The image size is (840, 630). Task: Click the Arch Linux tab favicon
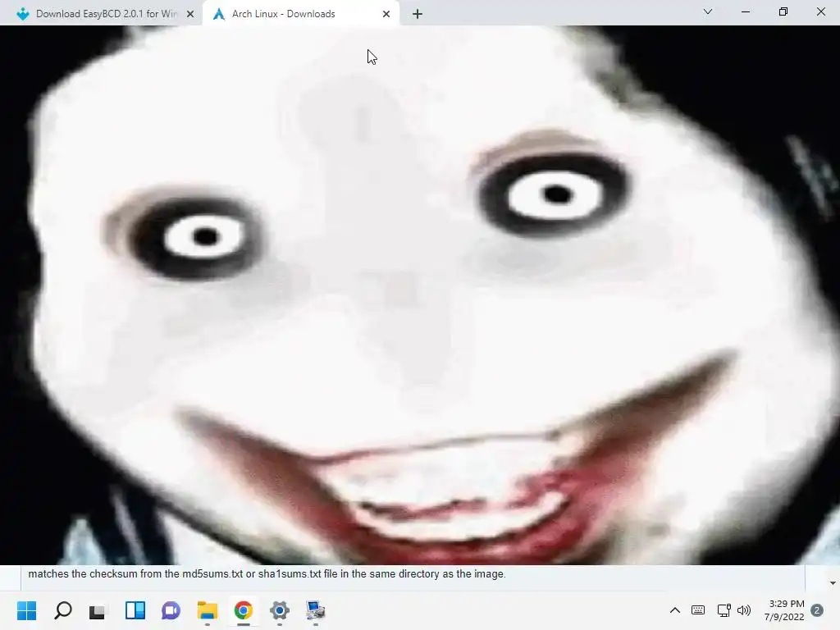[x=218, y=14]
